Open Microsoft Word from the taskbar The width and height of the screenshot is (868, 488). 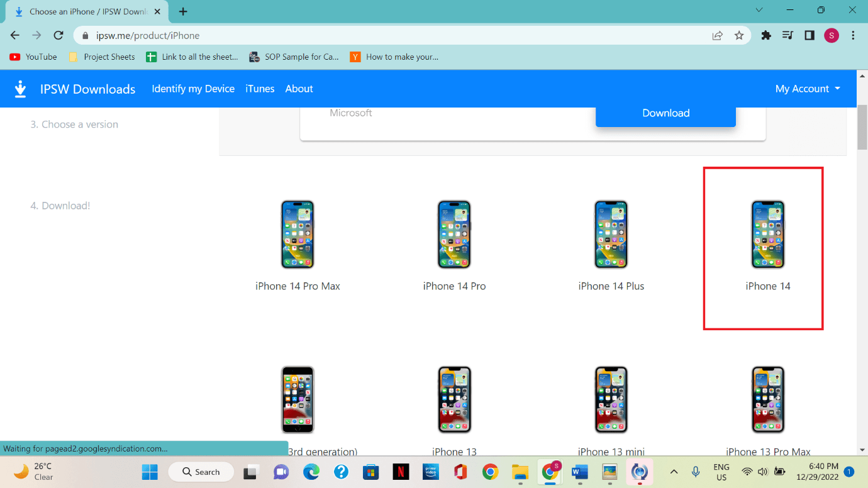[579, 472]
